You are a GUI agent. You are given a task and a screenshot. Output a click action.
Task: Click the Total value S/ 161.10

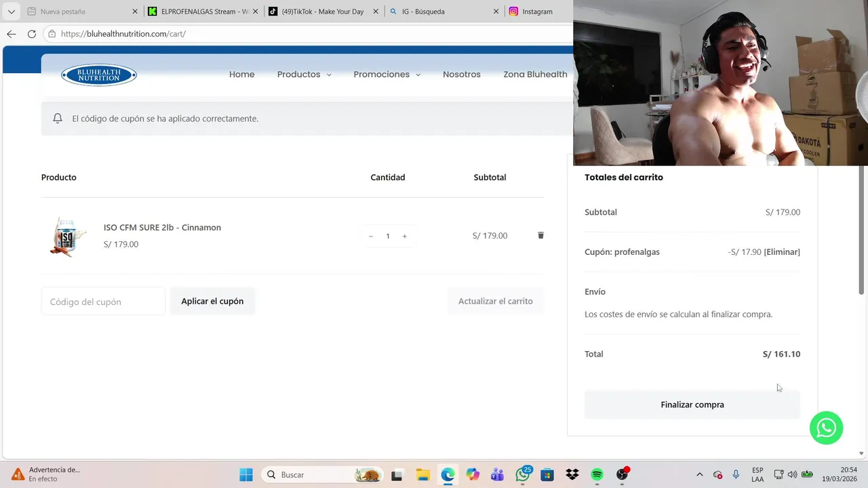[x=781, y=354]
